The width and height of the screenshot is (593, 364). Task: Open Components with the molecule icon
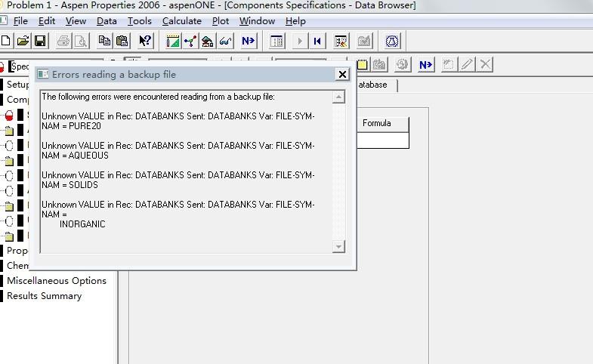190,41
